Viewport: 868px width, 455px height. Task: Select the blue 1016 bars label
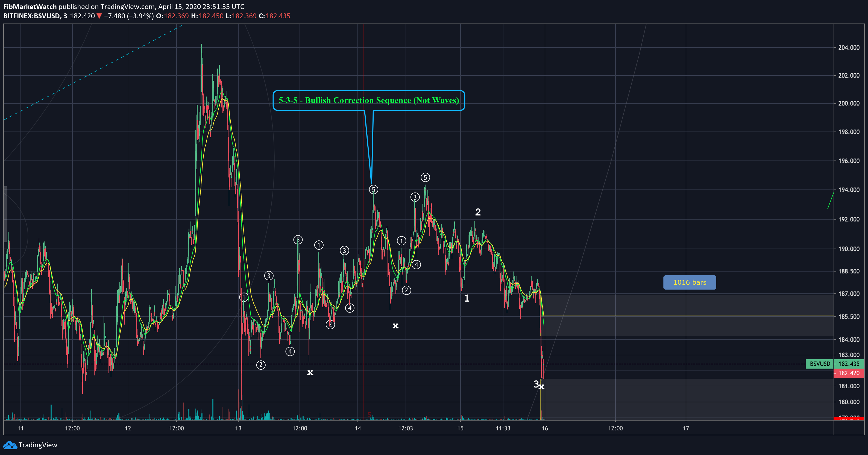tap(690, 282)
